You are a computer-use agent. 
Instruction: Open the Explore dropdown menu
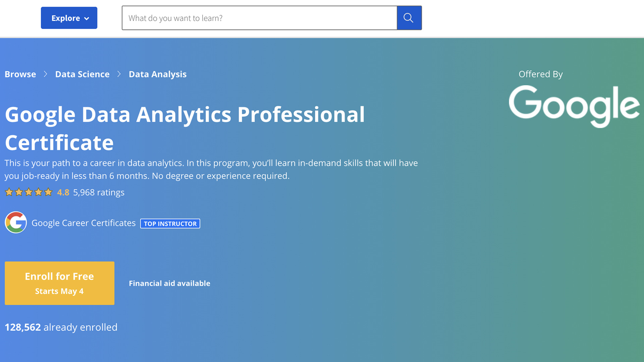tap(69, 18)
